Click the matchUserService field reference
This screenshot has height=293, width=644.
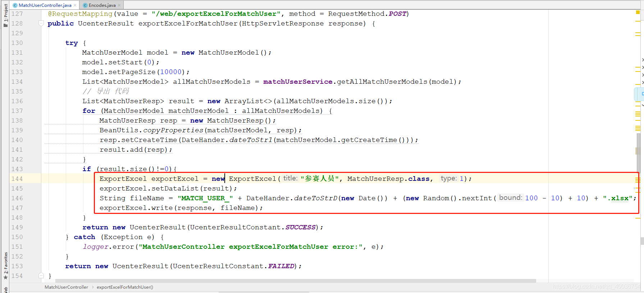(x=298, y=82)
